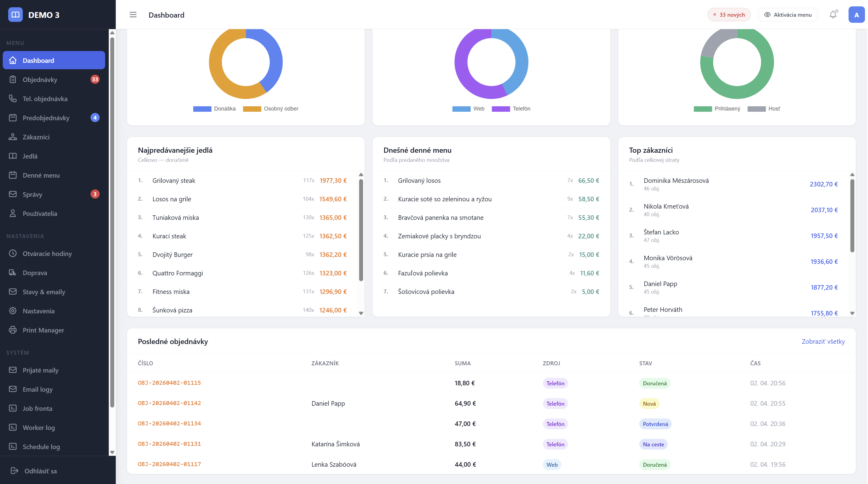868x484 pixels.
Task: Click the Odhlásiť sa logout icon
Action: pyautogui.click(x=15, y=471)
